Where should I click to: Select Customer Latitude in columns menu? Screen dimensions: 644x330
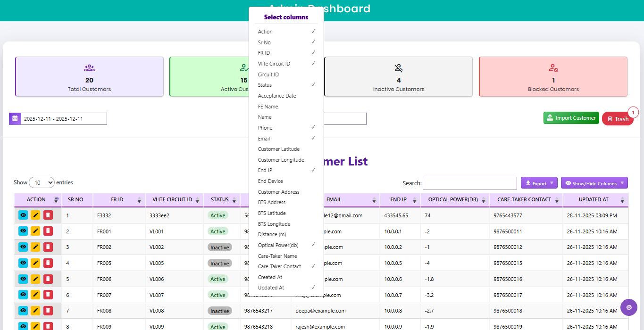click(286, 149)
